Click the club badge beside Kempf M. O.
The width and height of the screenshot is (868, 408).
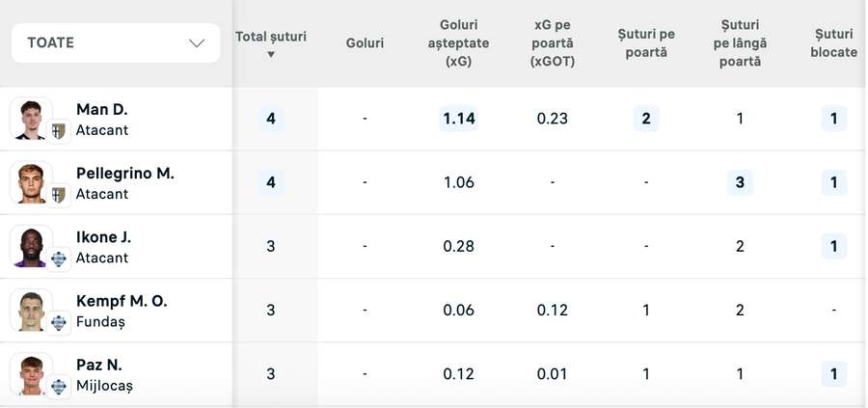pos(58,323)
